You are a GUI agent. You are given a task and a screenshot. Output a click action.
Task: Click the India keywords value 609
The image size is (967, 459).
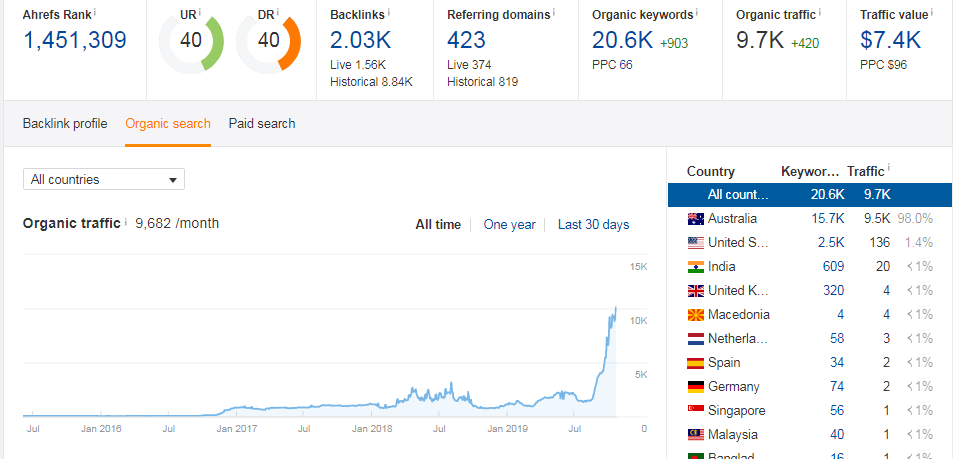[833, 267]
